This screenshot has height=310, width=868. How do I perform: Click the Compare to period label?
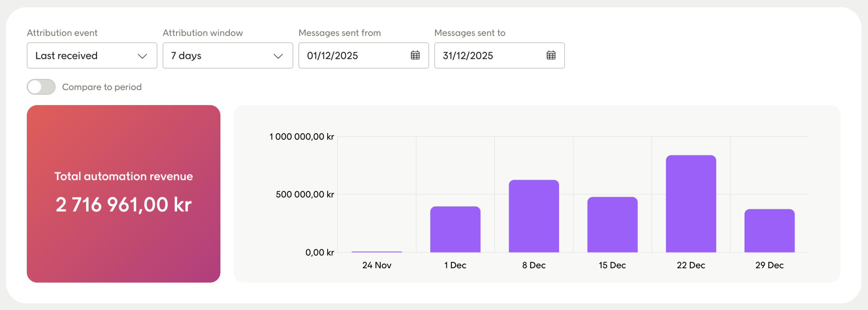[x=102, y=87]
